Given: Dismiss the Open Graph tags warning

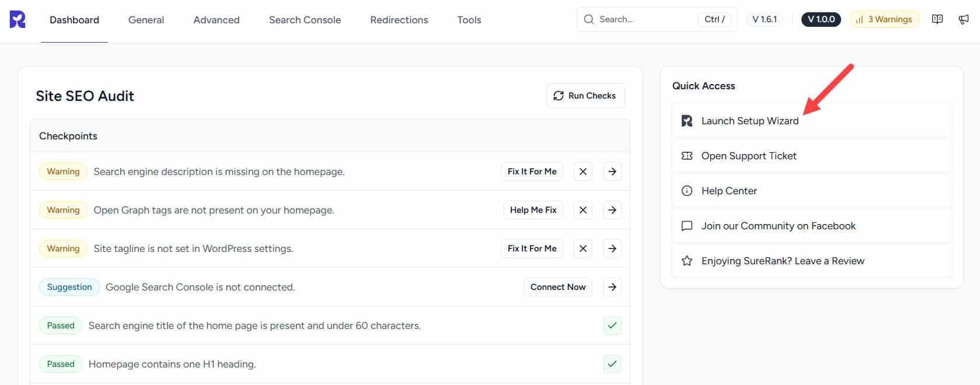Looking at the screenshot, I should [x=583, y=210].
